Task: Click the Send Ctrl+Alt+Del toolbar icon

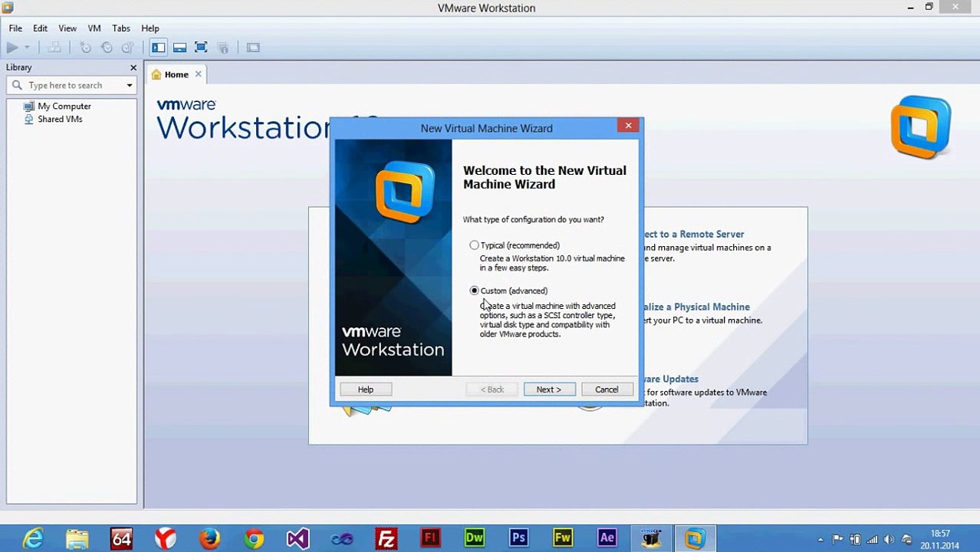Action: [x=54, y=48]
